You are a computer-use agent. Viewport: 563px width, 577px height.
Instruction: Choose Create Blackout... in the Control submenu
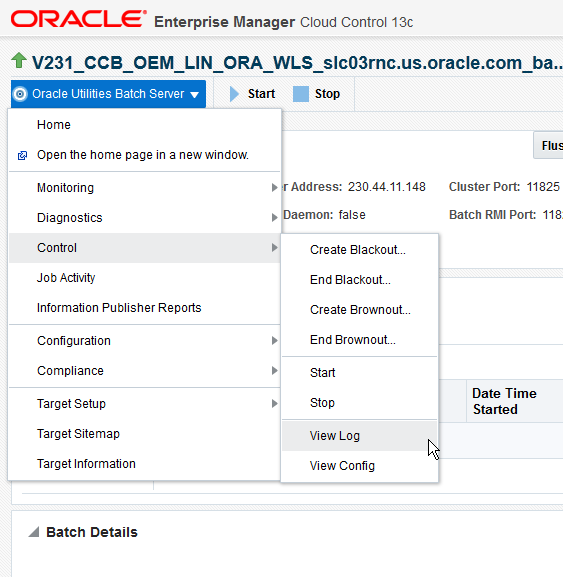(360, 250)
